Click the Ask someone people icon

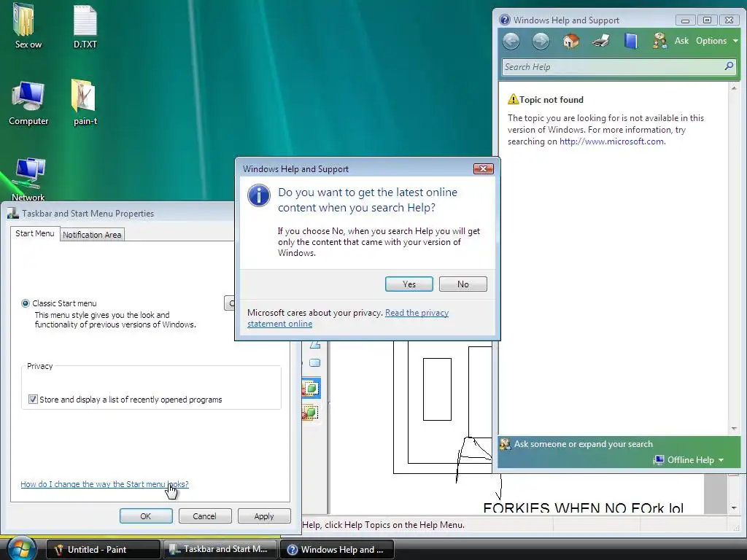(505, 444)
